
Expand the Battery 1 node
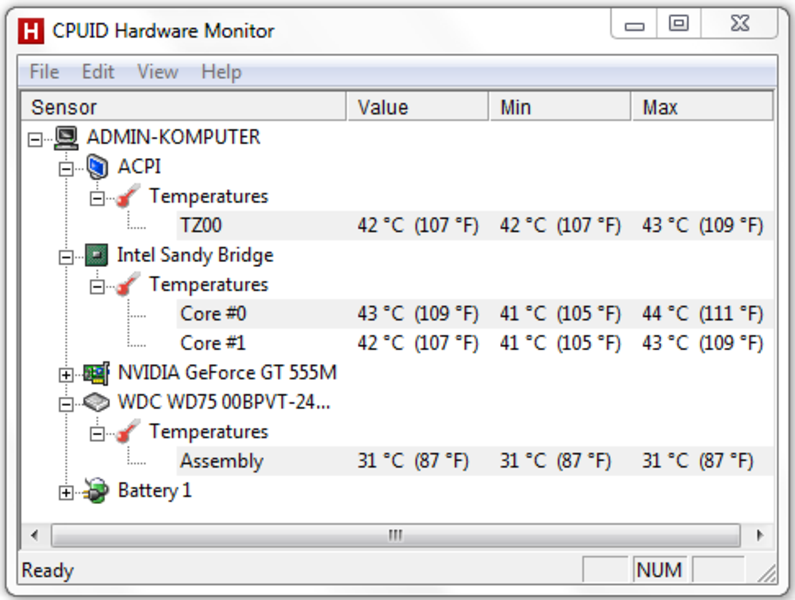pos(66,492)
